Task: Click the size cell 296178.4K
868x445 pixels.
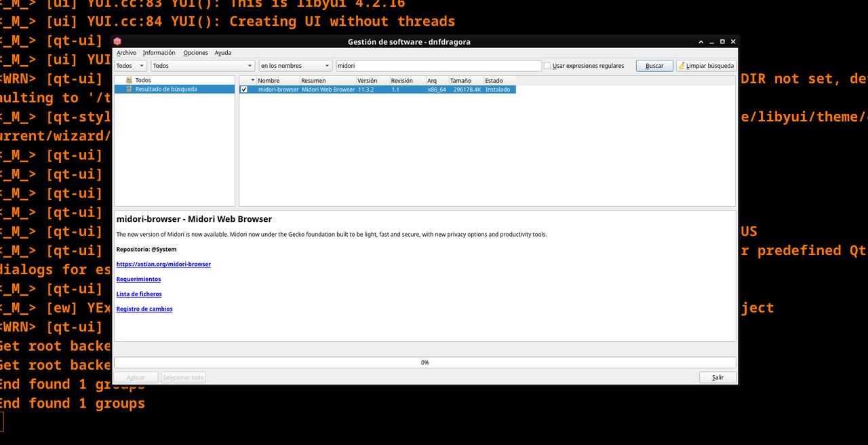Action: click(466, 90)
